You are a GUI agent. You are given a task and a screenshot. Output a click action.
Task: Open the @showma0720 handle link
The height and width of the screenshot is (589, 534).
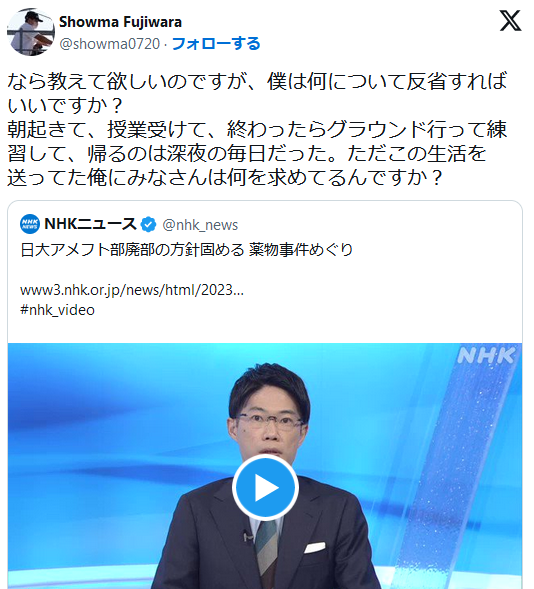tap(110, 44)
